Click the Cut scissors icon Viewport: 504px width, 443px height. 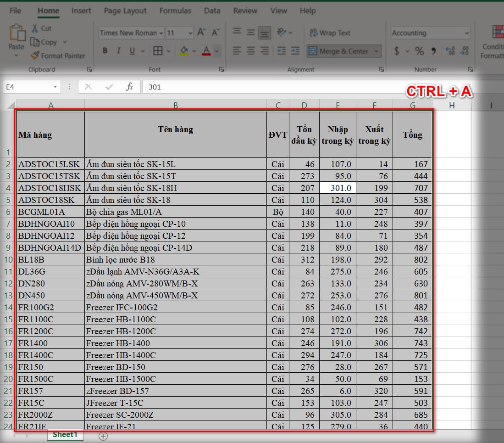click(35, 28)
